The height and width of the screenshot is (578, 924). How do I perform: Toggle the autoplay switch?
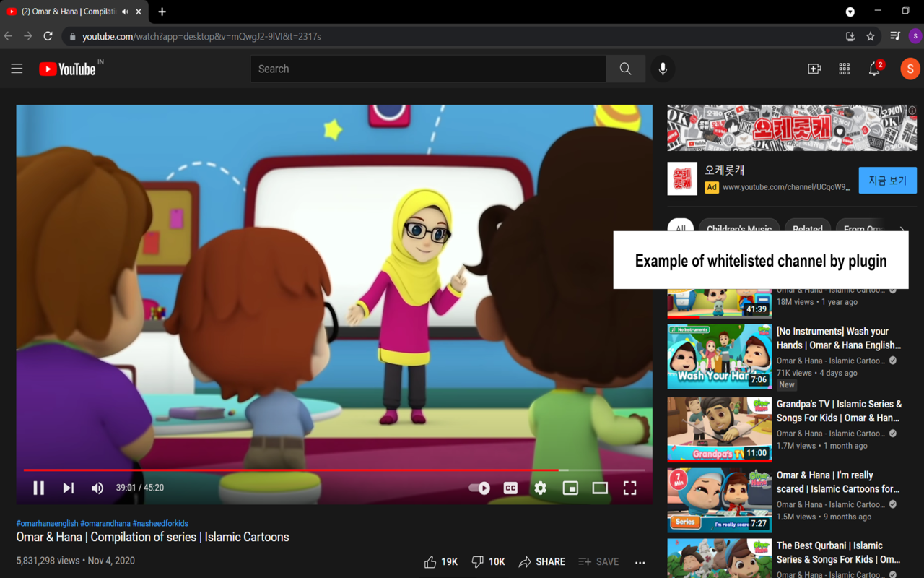[479, 488]
